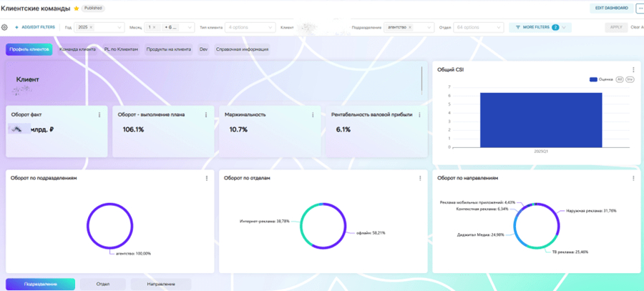Screen dimensions: 644x291
Task: Click the Inv legend selector in the CSI chart
Action: coord(630,79)
